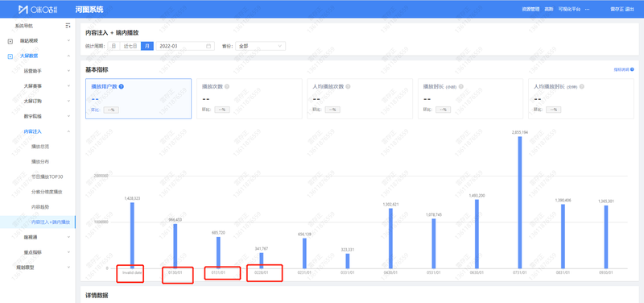The height and width of the screenshot is (303, 644).
Task: Click the 河图系统 header title
Action: point(89,9)
